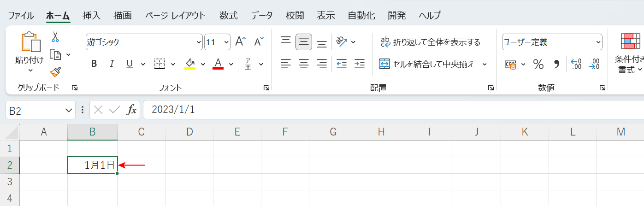Click the increase decimal places icon
This screenshot has width=644, height=206.
pos(576,64)
